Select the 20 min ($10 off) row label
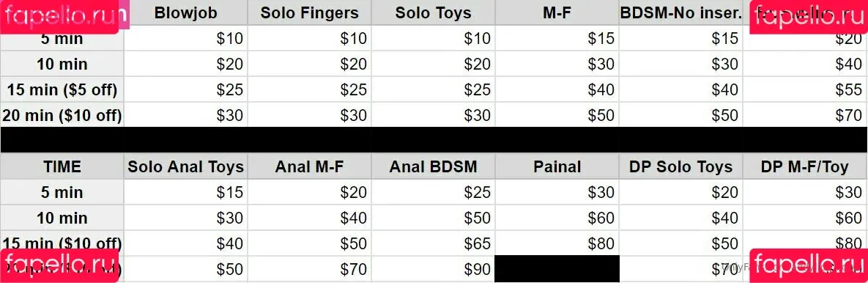868x283 pixels. (62, 115)
